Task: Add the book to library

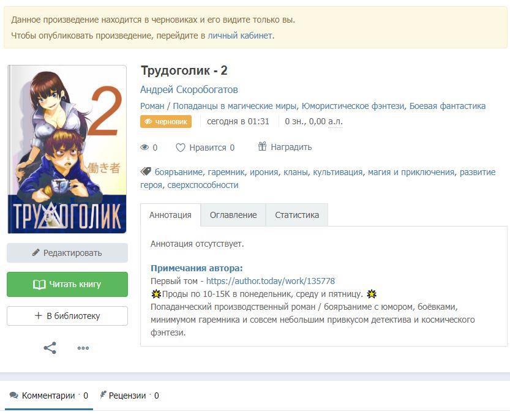Action: (67, 316)
